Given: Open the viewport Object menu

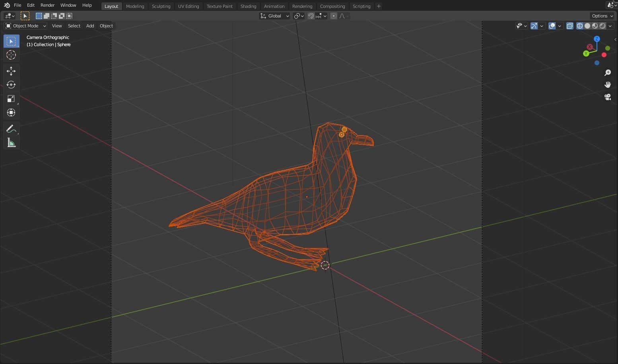Looking at the screenshot, I should [x=106, y=26].
